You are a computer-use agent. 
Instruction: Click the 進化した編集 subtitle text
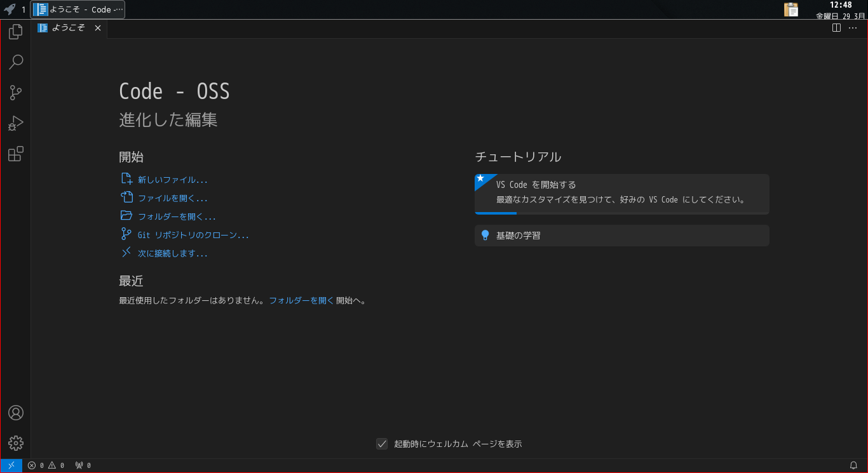168,120
